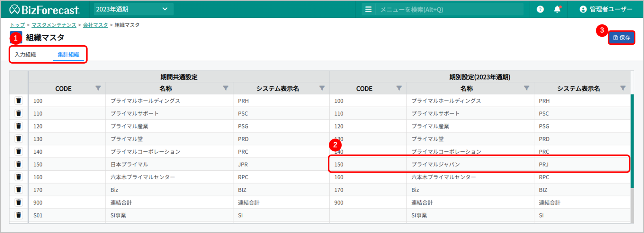Select the 集計組織 tab
This screenshot has width=644, height=233.
pos(68,55)
